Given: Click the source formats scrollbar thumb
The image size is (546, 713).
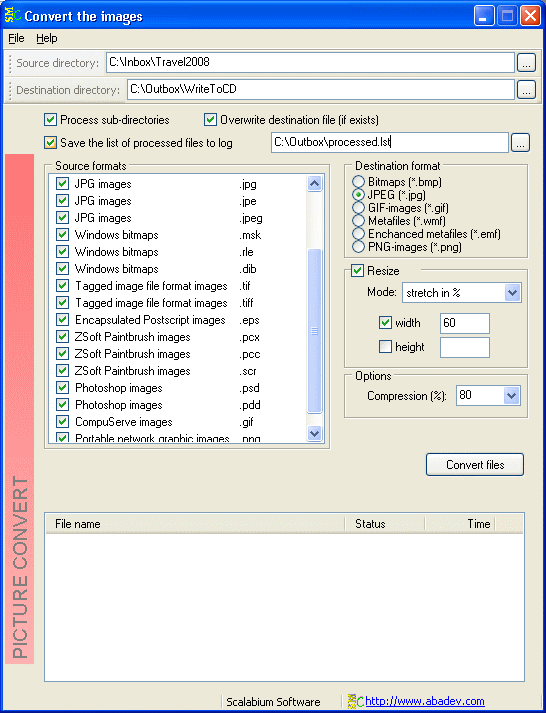Looking at the screenshot, I should (314, 331).
